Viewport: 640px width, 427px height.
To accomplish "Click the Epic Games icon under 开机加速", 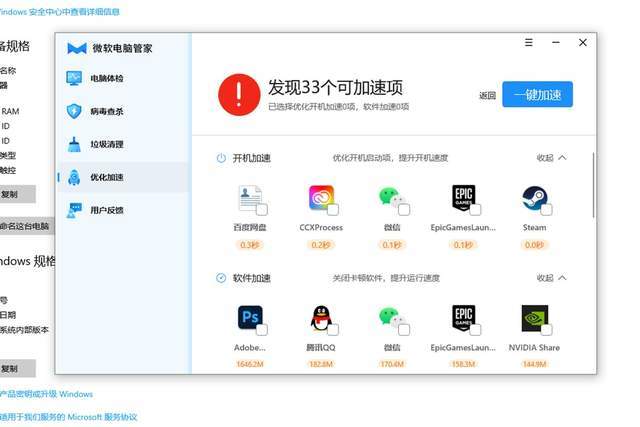I will click(x=463, y=198).
